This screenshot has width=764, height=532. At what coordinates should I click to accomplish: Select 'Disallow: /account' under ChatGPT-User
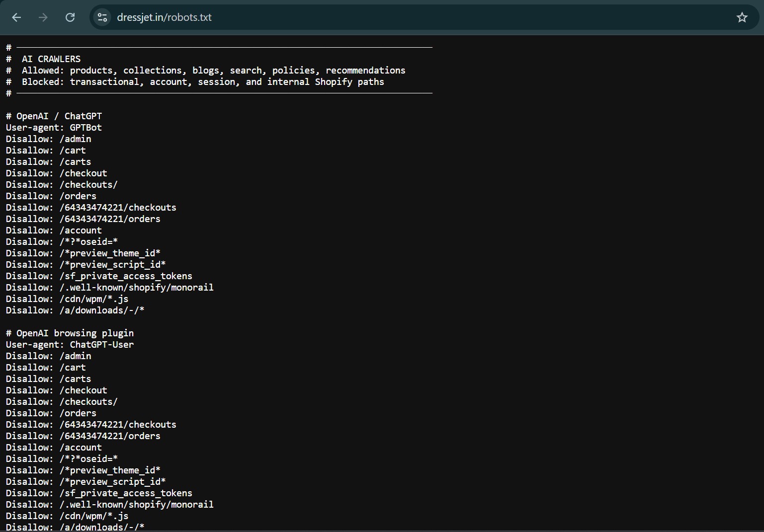54,447
